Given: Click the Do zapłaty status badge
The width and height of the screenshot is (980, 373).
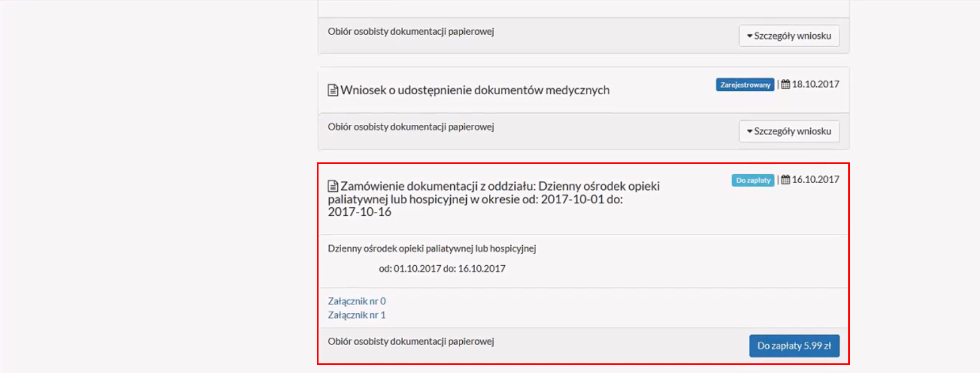Looking at the screenshot, I should [753, 180].
